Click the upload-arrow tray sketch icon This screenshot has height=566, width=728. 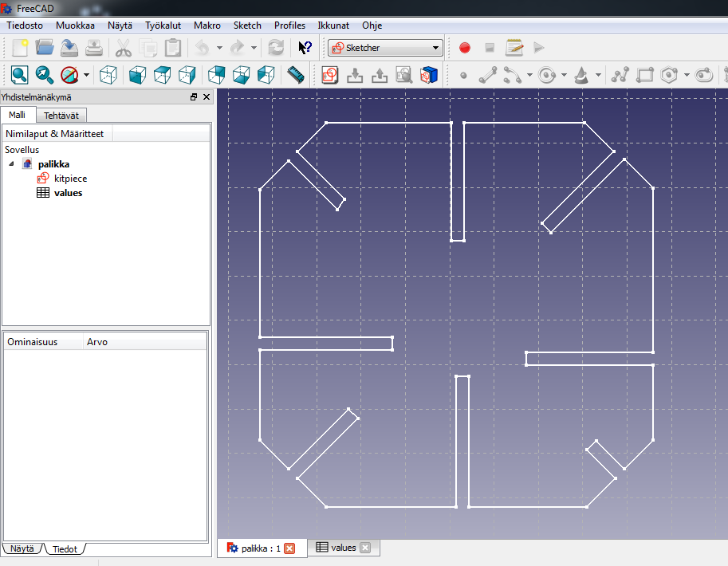(x=380, y=75)
